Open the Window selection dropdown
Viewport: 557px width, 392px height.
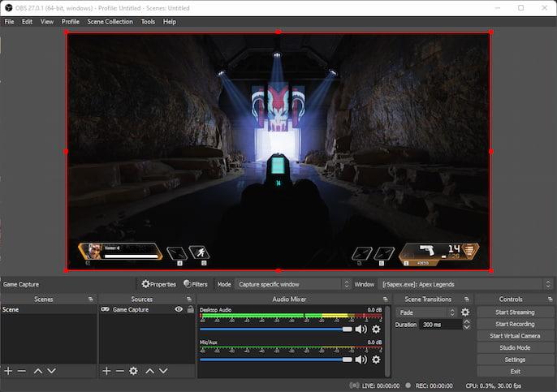point(466,284)
